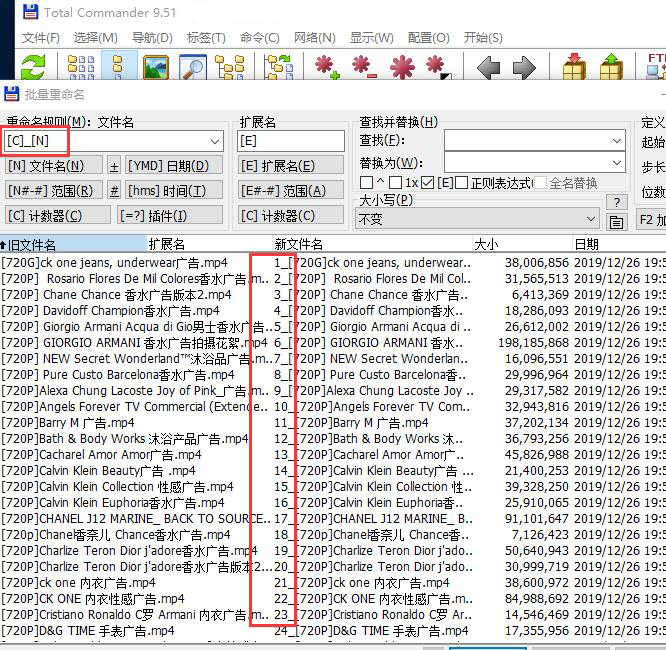Click the extension [E] input field
The height and width of the screenshot is (650, 666).
point(291,141)
